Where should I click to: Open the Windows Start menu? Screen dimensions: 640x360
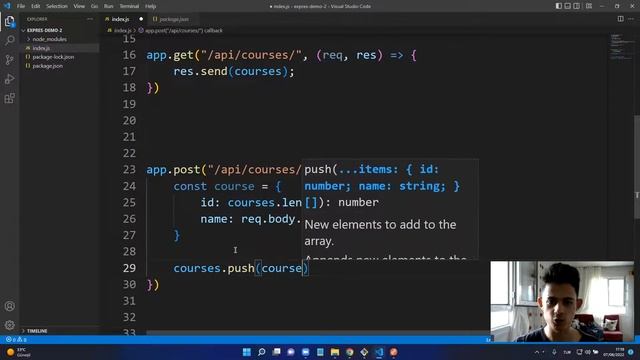coord(247,352)
